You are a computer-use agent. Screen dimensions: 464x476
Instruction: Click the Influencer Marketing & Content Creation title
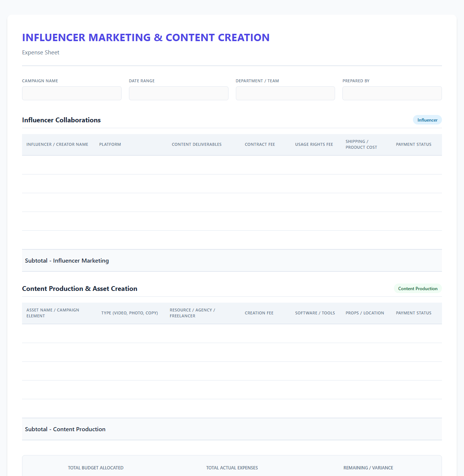146,37
